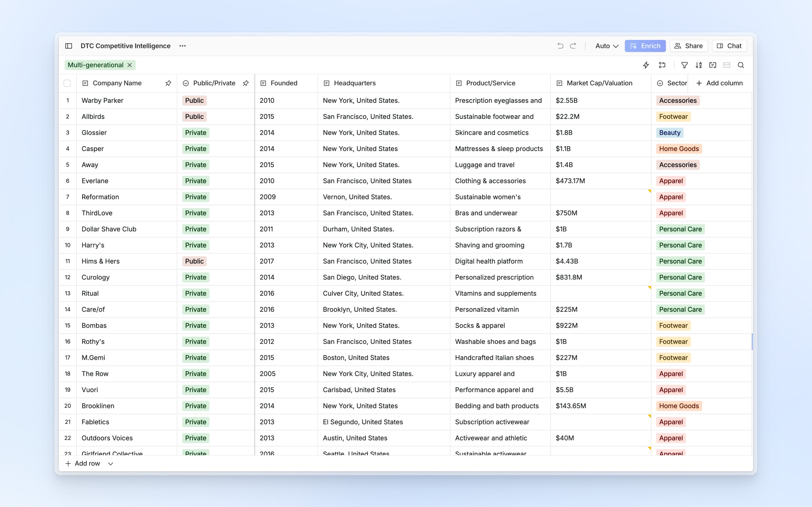Click the magnifier search icon
Viewport: 812px width, 507px height.
point(741,65)
